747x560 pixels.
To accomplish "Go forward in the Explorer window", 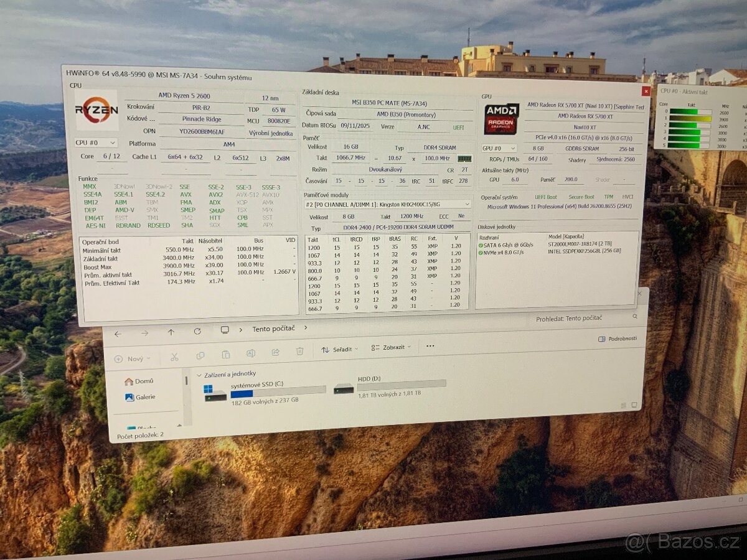I will (144, 333).
